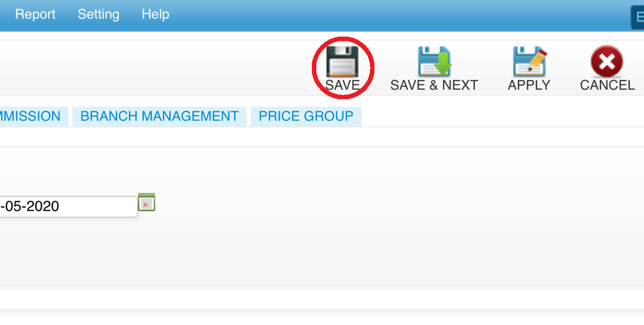This screenshot has width=644, height=325.
Task: Click the Save & Next floppy icon with green arrow
Action: click(435, 61)
